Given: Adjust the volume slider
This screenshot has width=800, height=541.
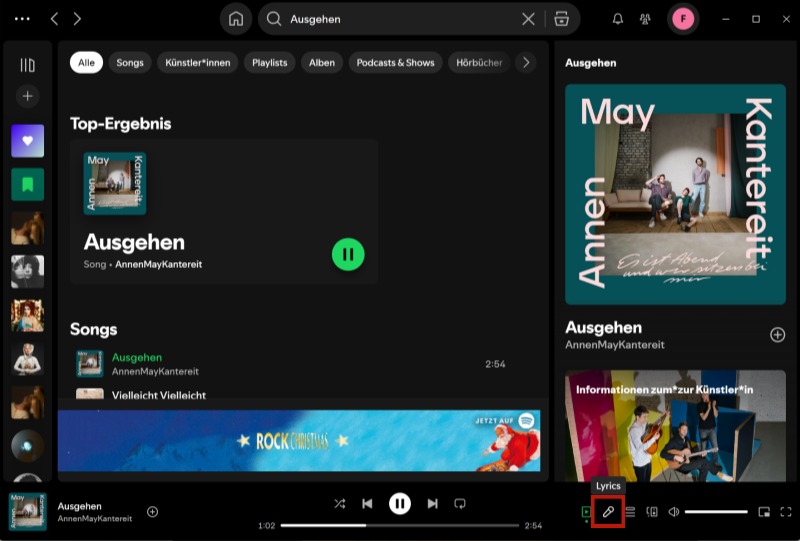Looking at the screenshot, I should coord(716,512).
